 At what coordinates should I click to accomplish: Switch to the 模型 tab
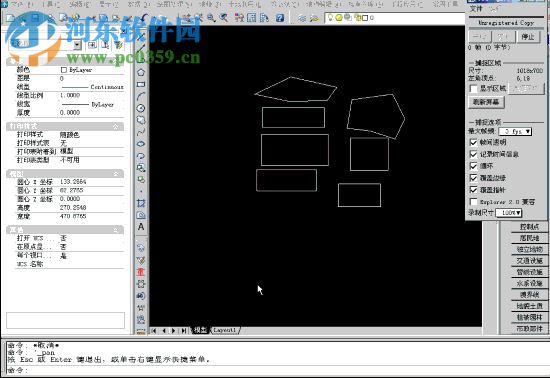201,330
